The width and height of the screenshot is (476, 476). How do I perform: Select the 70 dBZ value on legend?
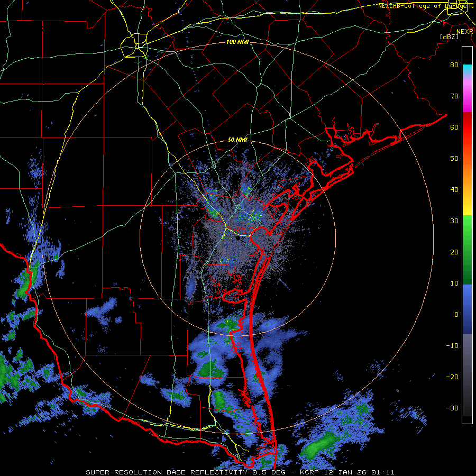(x=454, y=96)
